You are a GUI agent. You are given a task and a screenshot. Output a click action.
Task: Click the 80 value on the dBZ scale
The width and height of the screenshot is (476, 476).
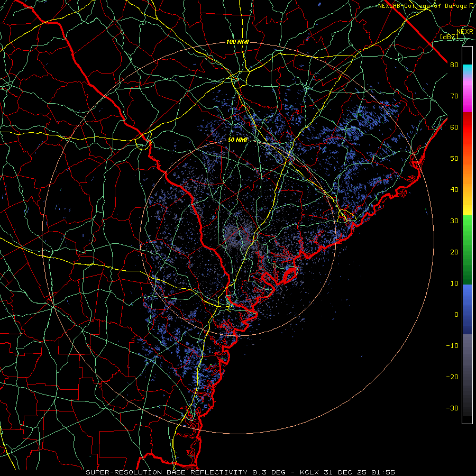coord(454,65)
